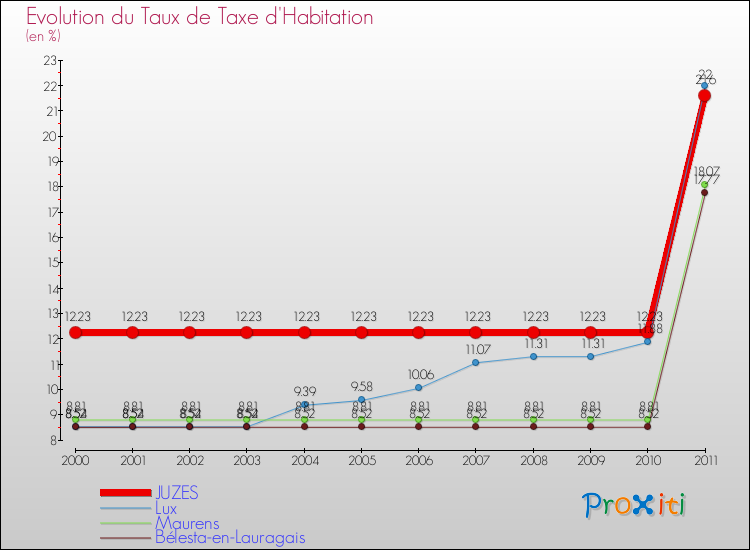The width and height of the screenshot is (750, 550).
Task: Click the blue Lux legend line swatch
Action: [126, 508]
